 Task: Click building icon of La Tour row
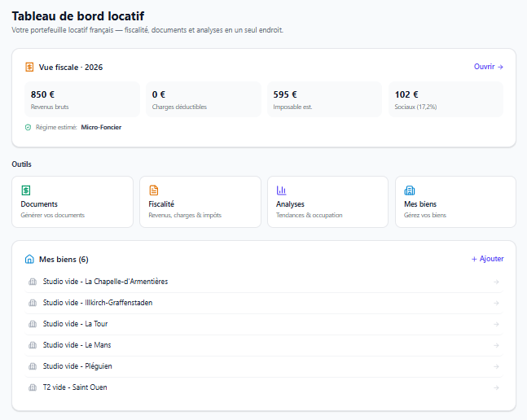[33, 324]
